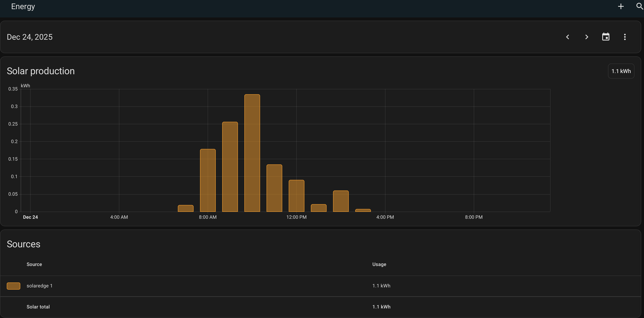Open search with magnifier icon
The height and width of the screenshot is (318, 644).
tap(639, 6)
